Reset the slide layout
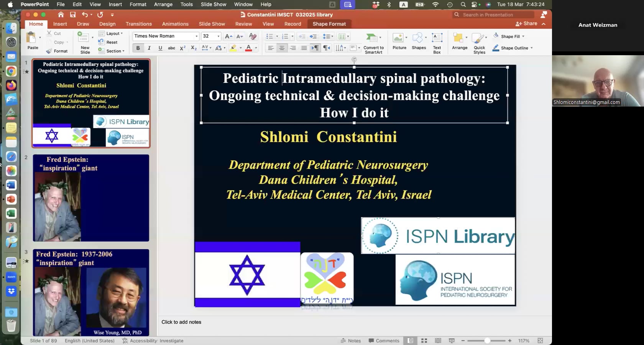 pyautogui.click(x=108, y=42)
